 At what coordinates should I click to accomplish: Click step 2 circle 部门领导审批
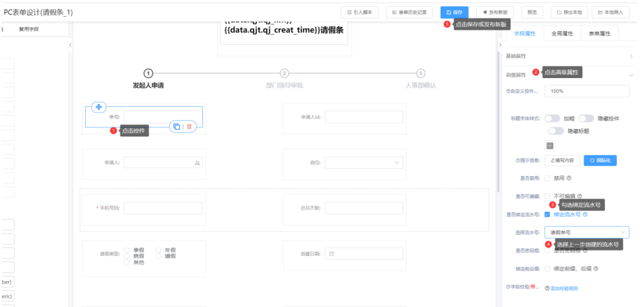284,73
